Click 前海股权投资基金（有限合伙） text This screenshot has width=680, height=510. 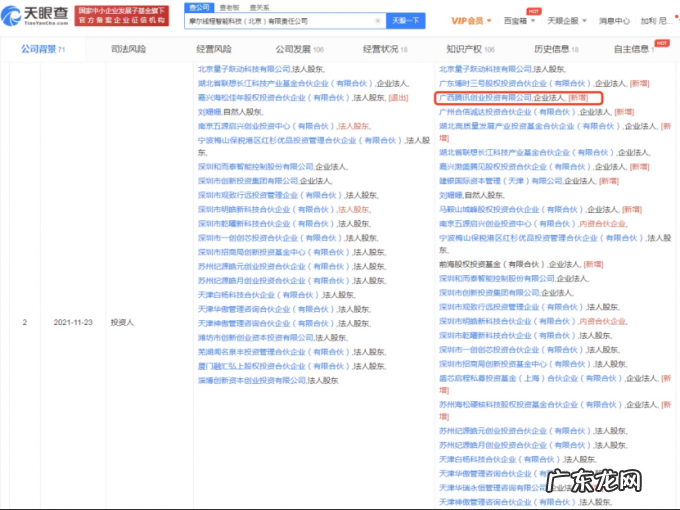492,264
